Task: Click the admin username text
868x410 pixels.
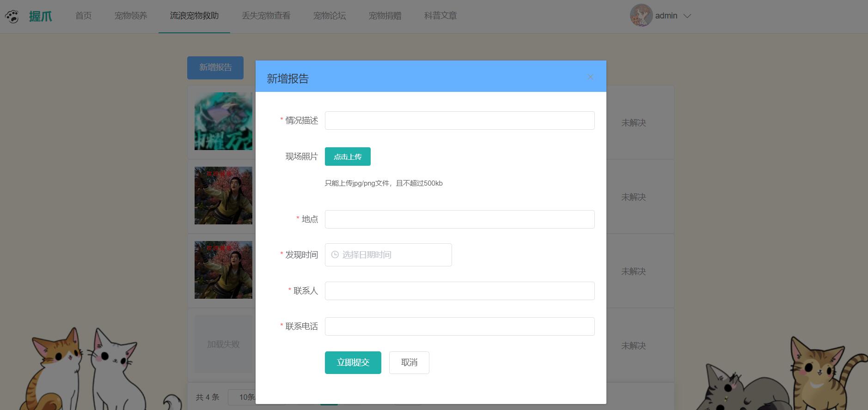Action: click(x=666, y=16)
